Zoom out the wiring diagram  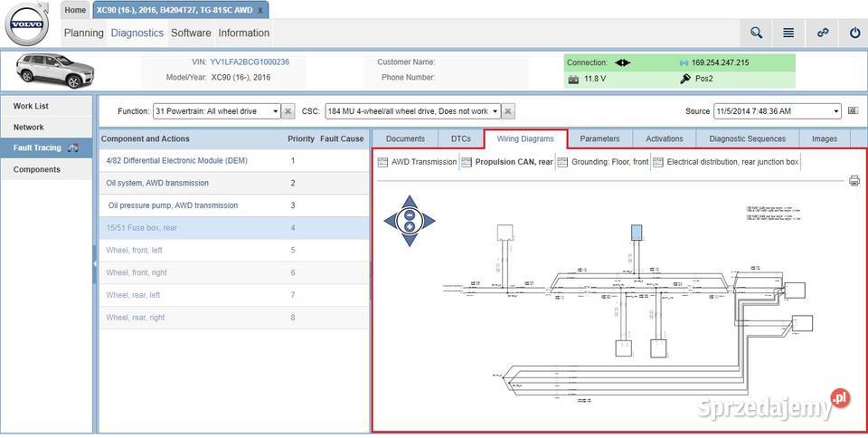coord(409,214)
